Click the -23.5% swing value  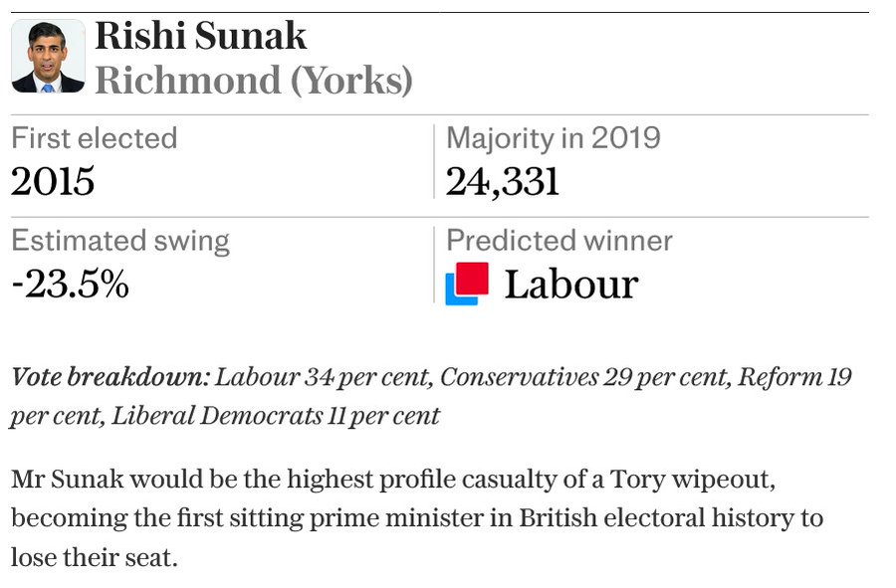click(71, 284)
